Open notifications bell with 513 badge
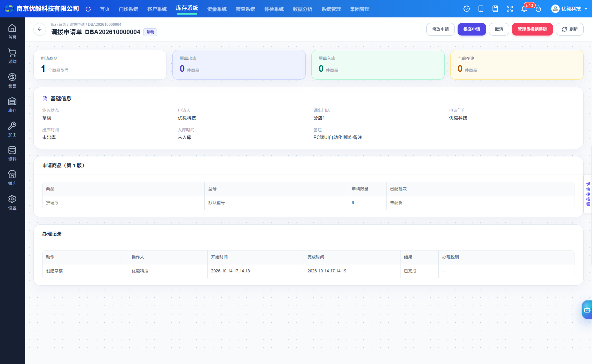Screen dimensions: 592x364 [x=524, y=9]
